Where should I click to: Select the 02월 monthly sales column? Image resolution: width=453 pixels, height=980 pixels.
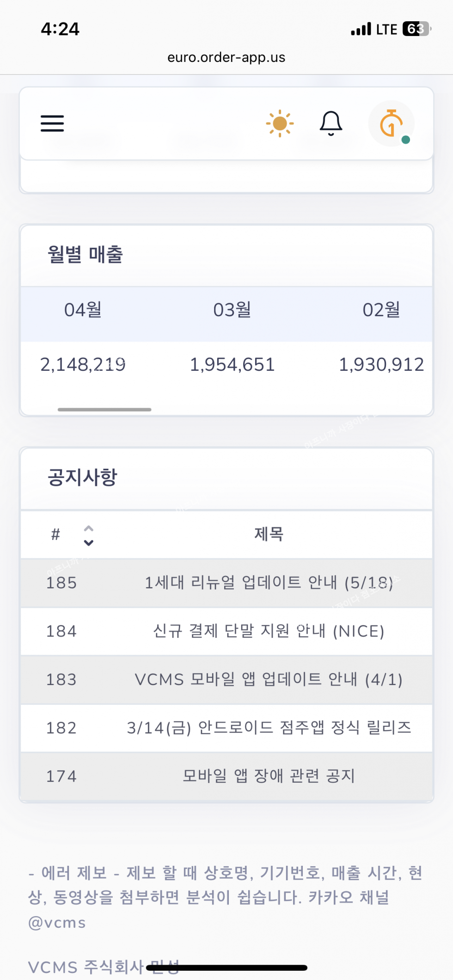pyautogui.click(x=381, y=310)
